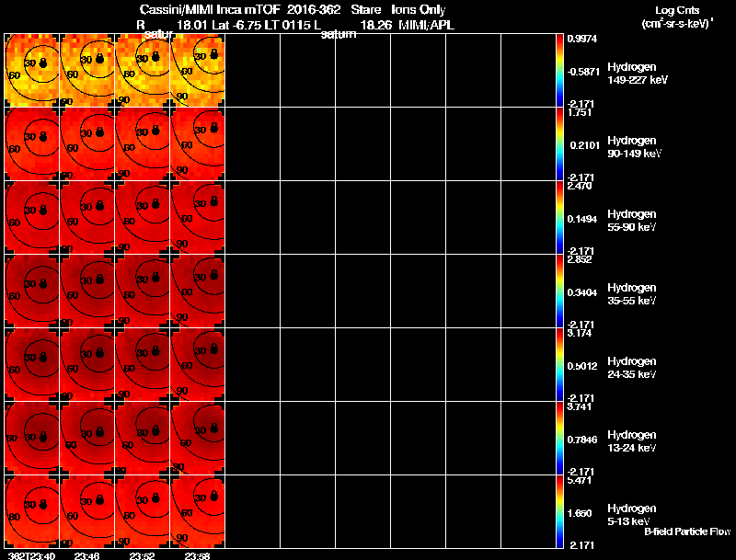
Task: Pick the 55-90 keV image at 23:46
Action: (x=86, y=218)
